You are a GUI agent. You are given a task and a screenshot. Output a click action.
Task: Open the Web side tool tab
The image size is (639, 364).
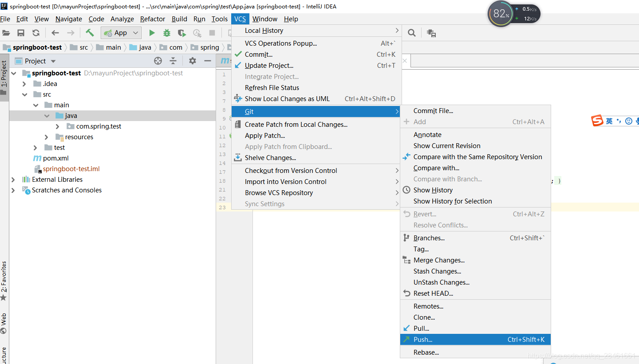click(4, 324)
